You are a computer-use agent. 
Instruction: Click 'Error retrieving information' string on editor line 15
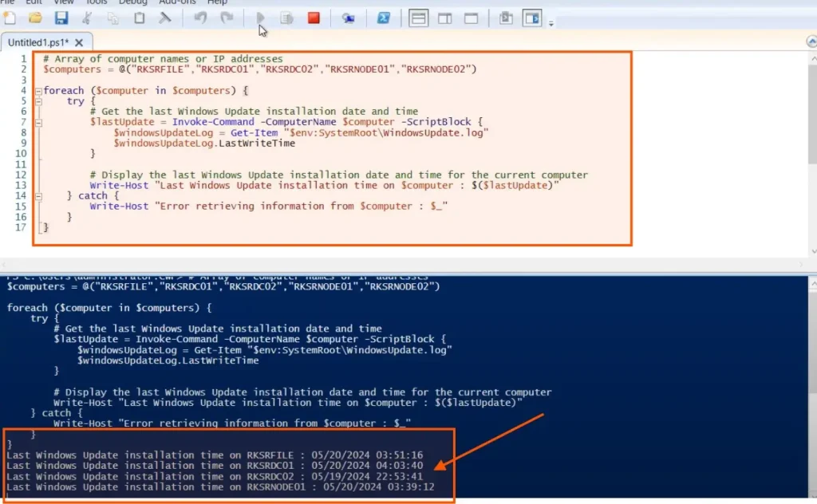(x=301, y=207)
